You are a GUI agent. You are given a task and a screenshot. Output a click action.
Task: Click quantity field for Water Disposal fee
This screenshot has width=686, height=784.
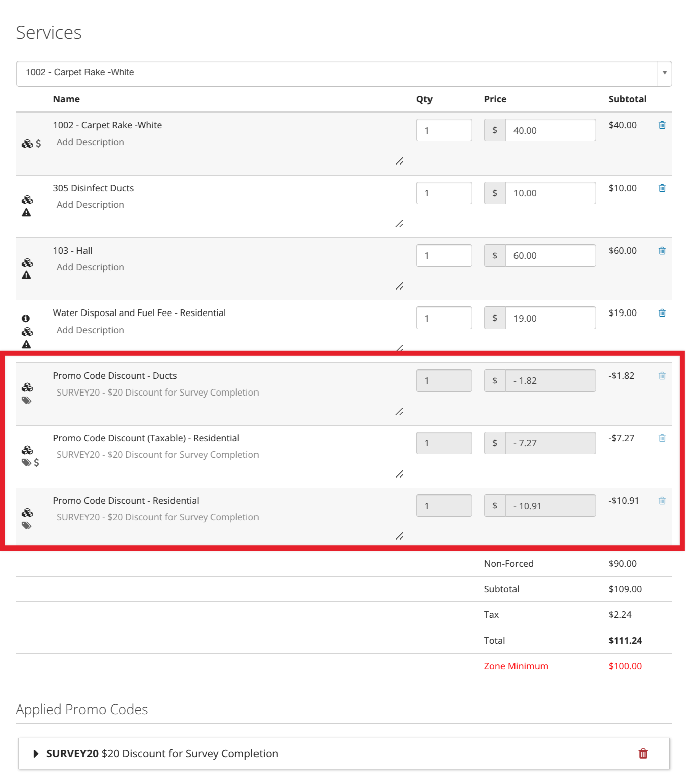[x=444, y=318]
